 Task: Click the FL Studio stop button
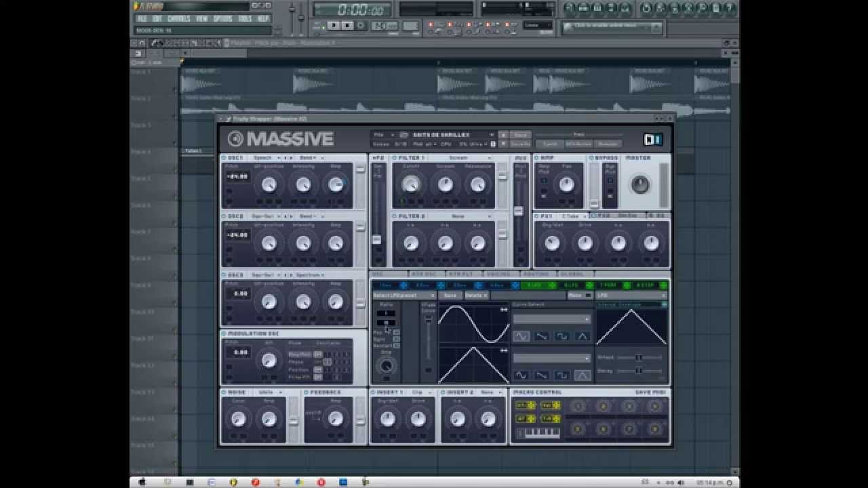(347, 25)
